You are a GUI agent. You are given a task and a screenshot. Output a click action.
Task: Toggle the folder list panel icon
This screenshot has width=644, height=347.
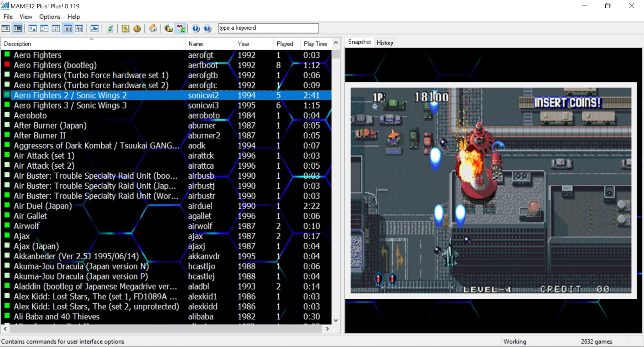click(x=6, y=28)
